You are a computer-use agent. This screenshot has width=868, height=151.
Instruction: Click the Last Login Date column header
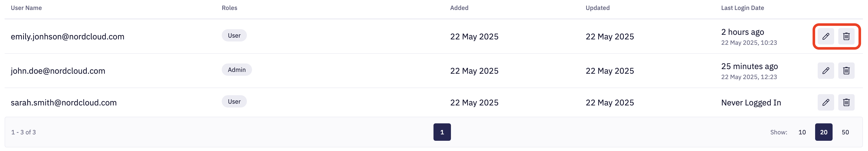742,8
